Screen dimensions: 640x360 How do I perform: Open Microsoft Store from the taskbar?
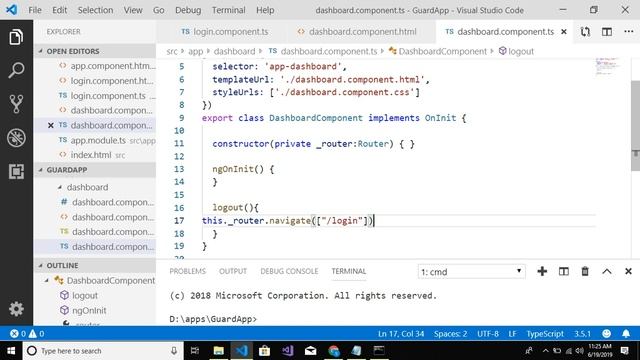click(264, 351)
